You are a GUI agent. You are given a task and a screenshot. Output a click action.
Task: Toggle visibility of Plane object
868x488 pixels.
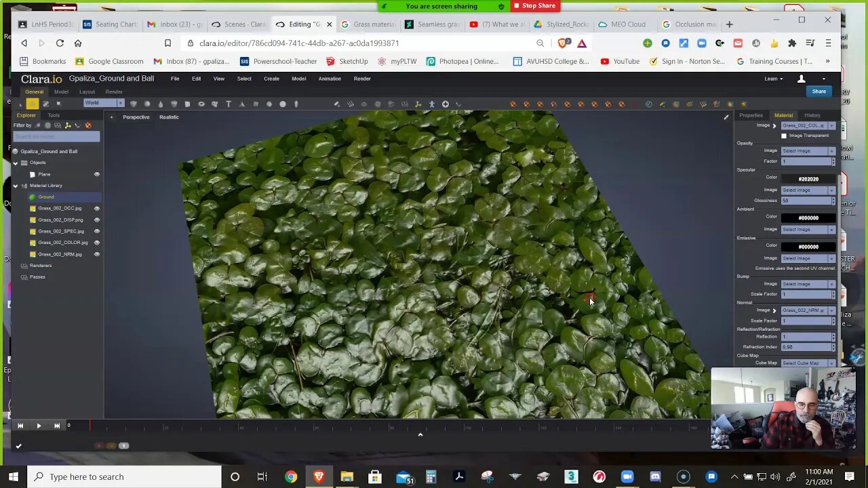(x=96, y=174)
